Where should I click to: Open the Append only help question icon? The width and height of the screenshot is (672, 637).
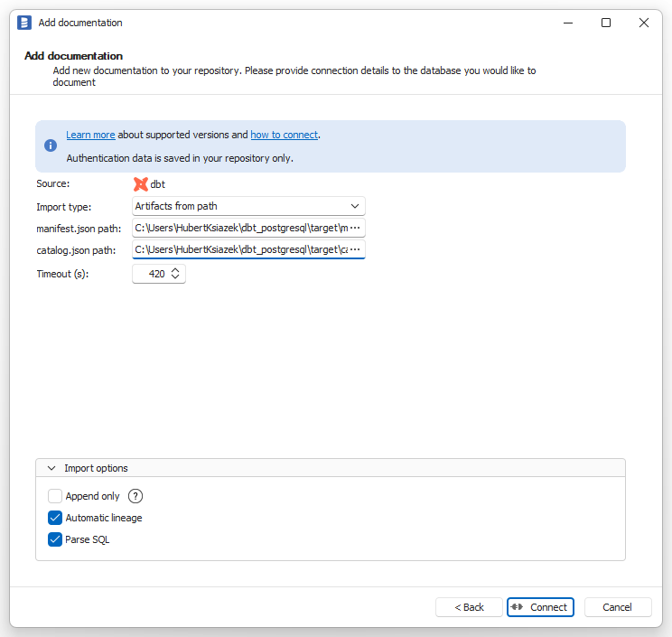point(135,496)
